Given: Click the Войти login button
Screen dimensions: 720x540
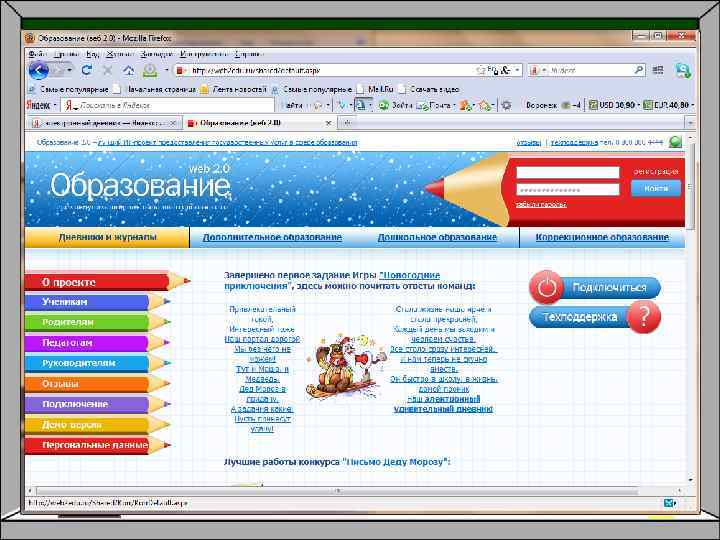Looking at the screenshot, I should click(656, 188).
